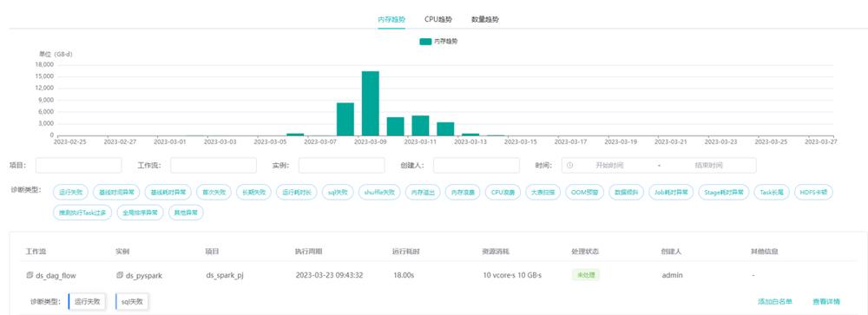
Task: Toggle the sql失败 diagnosis filter tag
Action: [x=338, y=193]
